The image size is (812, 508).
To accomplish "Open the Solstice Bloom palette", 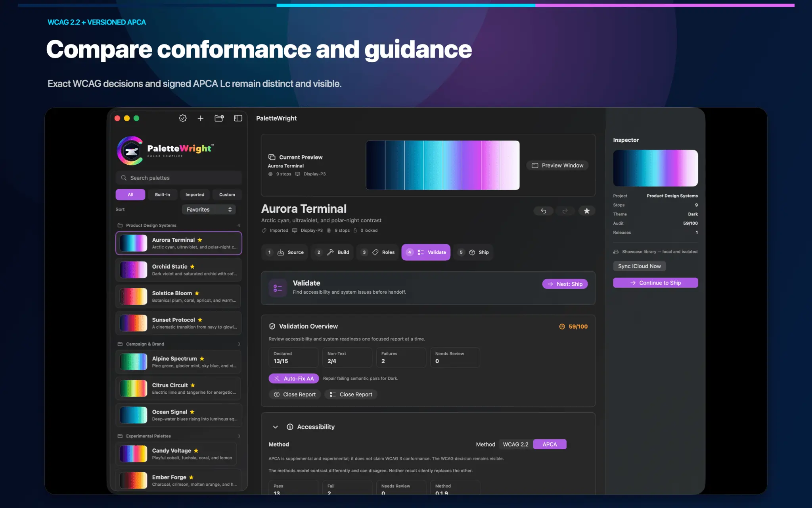I will pyautogui.click(x=179, y=296).
